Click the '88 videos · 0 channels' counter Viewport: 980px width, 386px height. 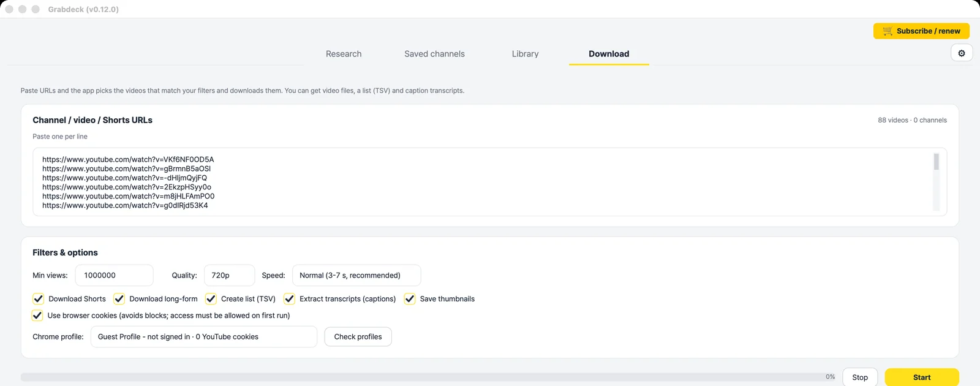[x=912, y=120]
